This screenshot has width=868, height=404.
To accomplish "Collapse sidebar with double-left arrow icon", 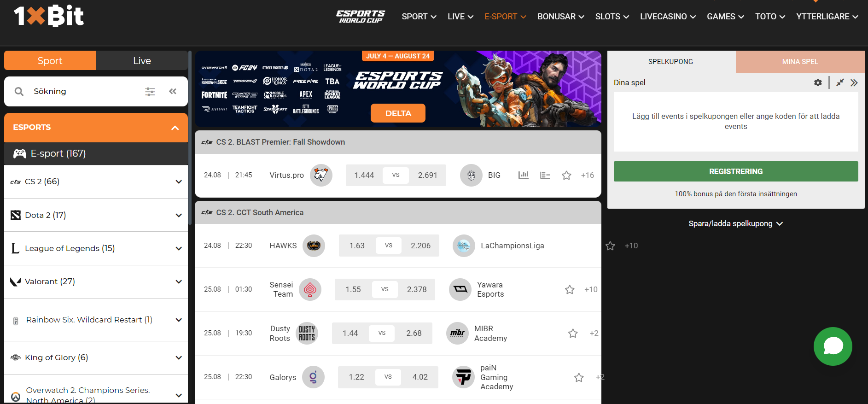I will (173, 91).
